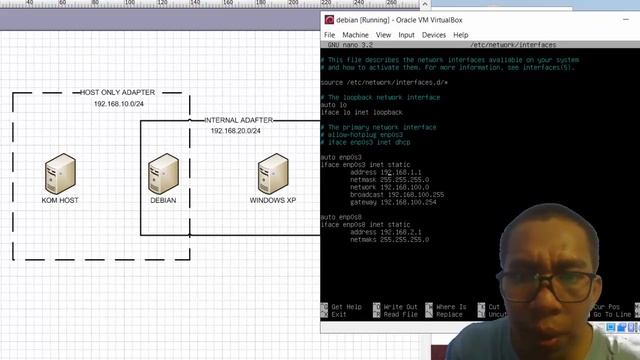Open the Devices menu

(x=433, y=35)
